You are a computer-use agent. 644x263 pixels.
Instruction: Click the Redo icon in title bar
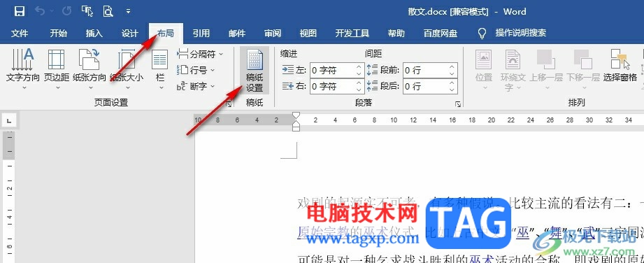(66, 11)
